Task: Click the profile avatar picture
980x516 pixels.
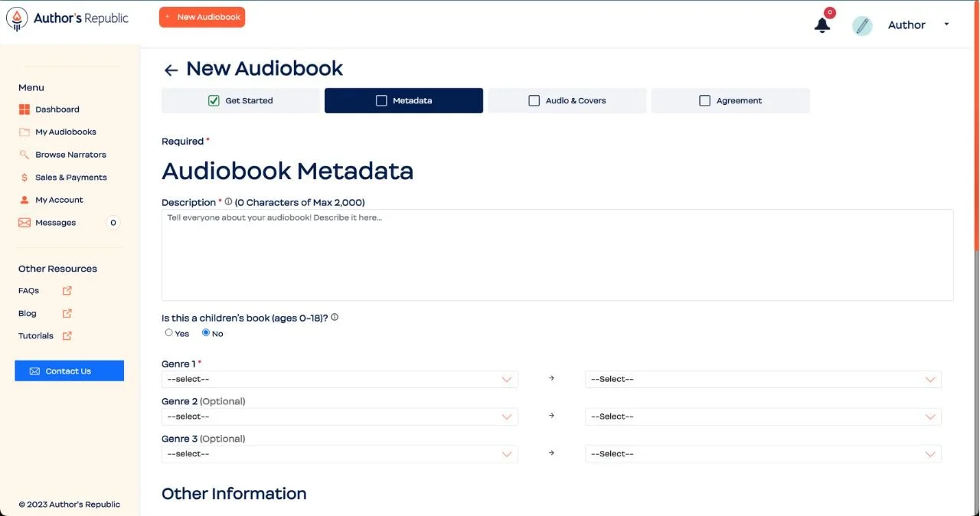Action: click(x=862, y=24)
